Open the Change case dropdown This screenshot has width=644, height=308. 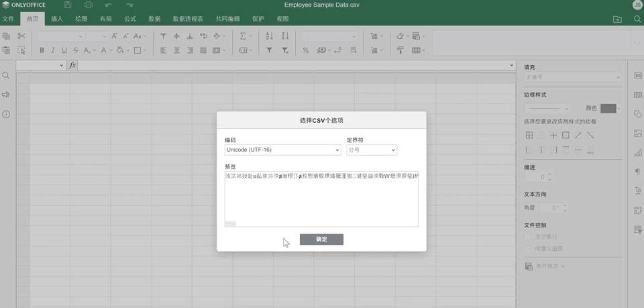(140, 36)
